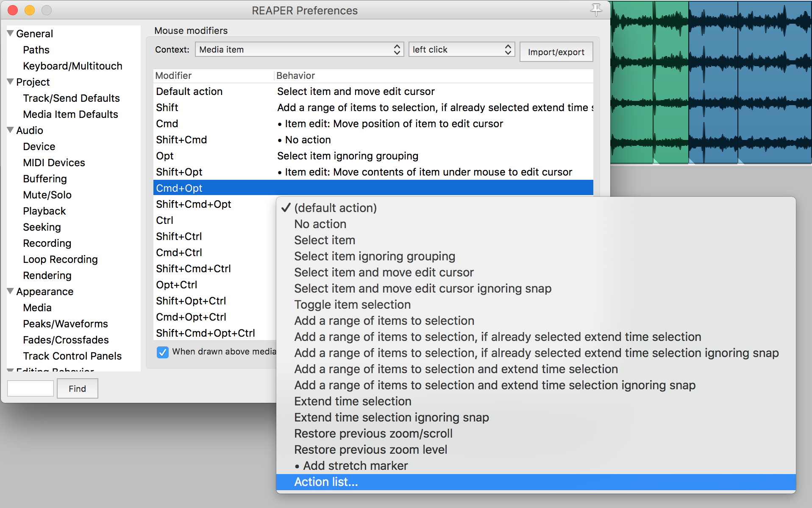The image size is (812, 508).
Task: Open the Peaks/Waveforms preferences page
Action: 65,324
